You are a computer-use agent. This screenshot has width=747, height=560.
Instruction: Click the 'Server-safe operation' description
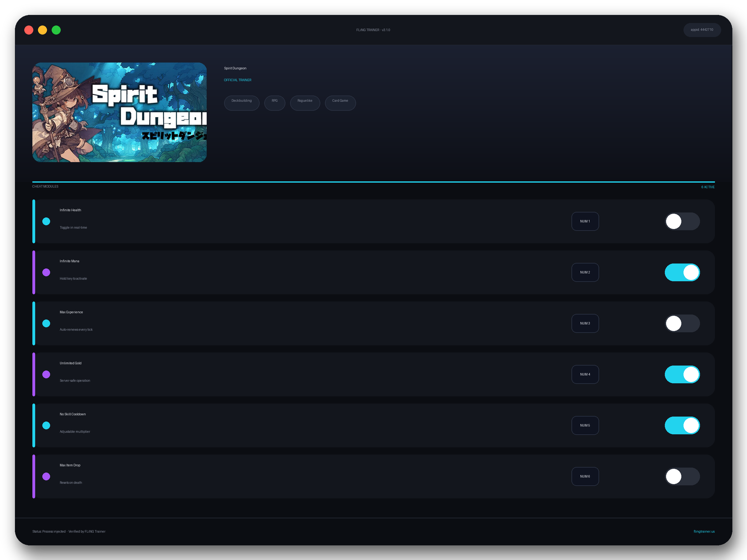coord(75,380)
